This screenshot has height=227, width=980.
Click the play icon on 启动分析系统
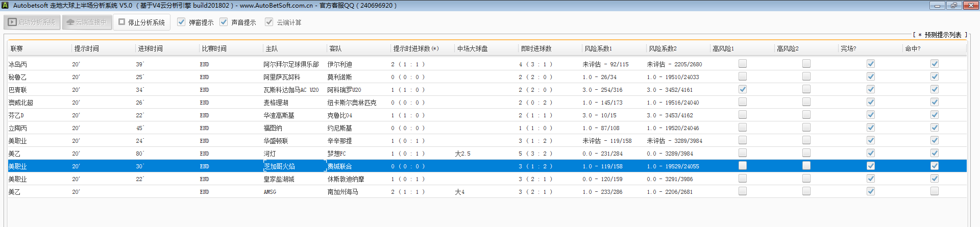pos(13,22)
